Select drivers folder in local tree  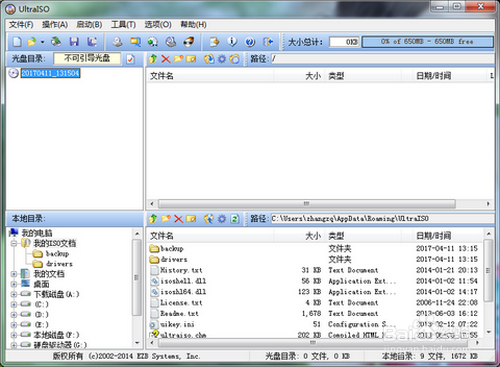click(59, 264)
